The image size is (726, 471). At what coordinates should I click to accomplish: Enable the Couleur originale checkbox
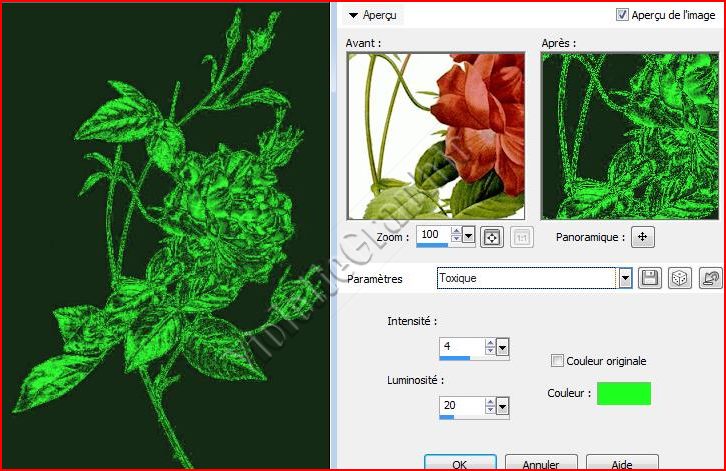pyautogui.click(x=558, y=361)
